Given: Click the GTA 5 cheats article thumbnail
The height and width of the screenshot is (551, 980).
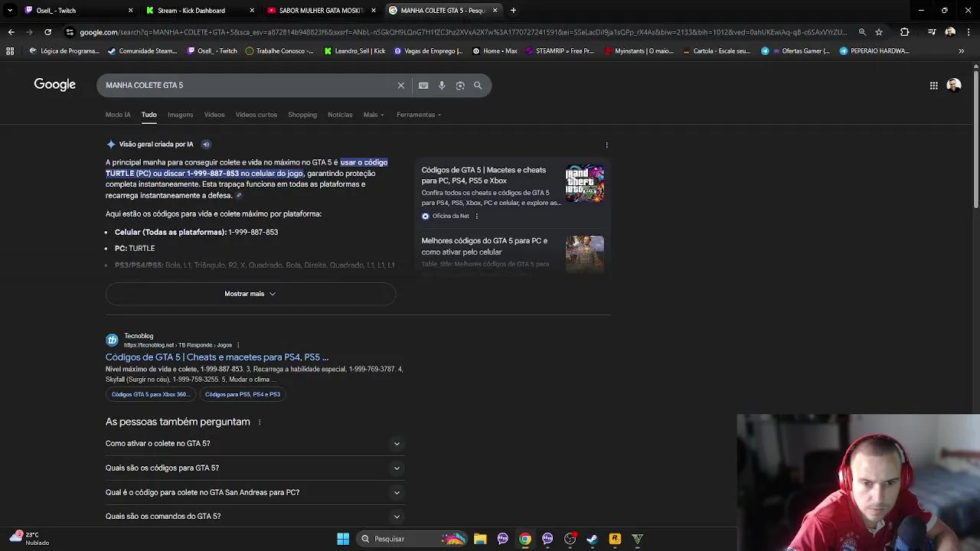Looking at the screenshot, I should click(x=585, y=184).
